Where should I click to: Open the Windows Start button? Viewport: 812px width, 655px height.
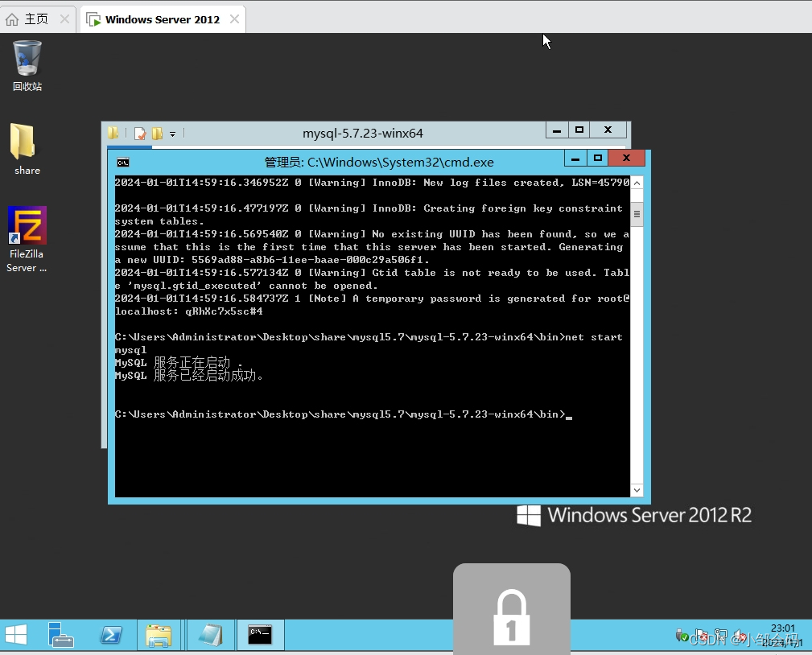15,635
